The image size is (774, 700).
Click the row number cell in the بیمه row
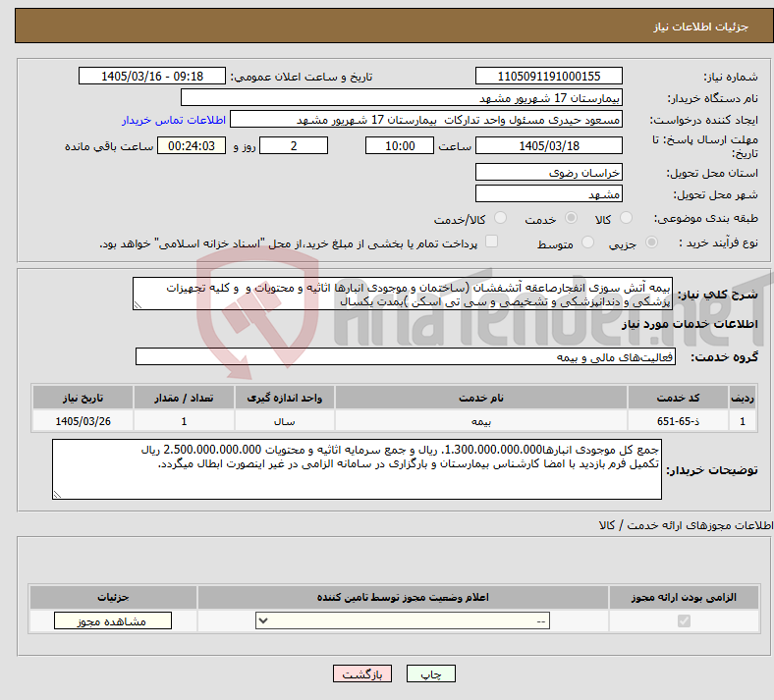point(743,421)
